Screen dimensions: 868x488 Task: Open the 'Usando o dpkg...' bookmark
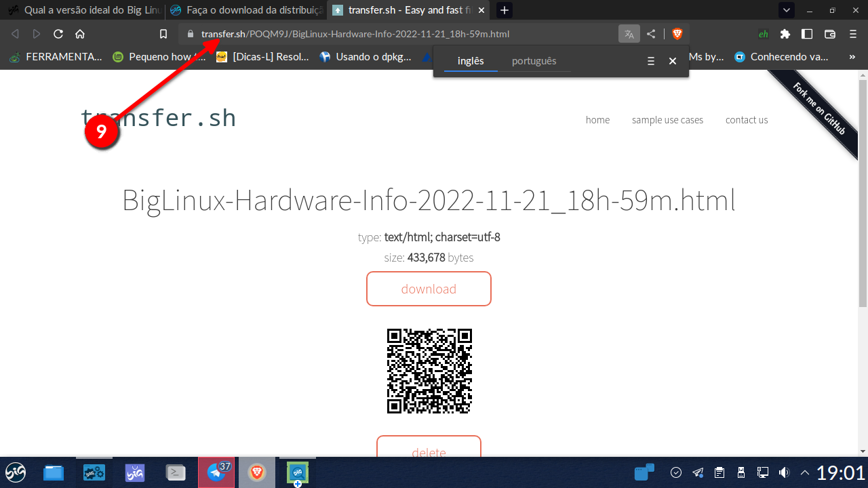pyautogui.click(x=366, y=57)
